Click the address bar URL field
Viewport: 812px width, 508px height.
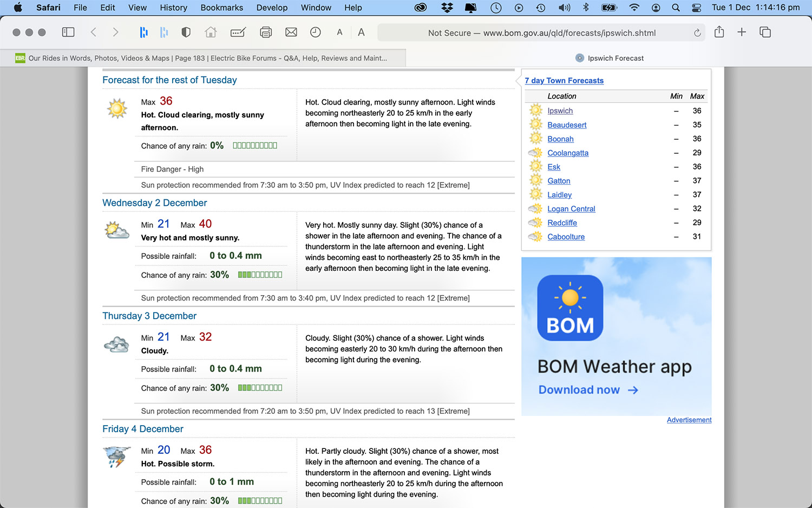click(541, 33)
